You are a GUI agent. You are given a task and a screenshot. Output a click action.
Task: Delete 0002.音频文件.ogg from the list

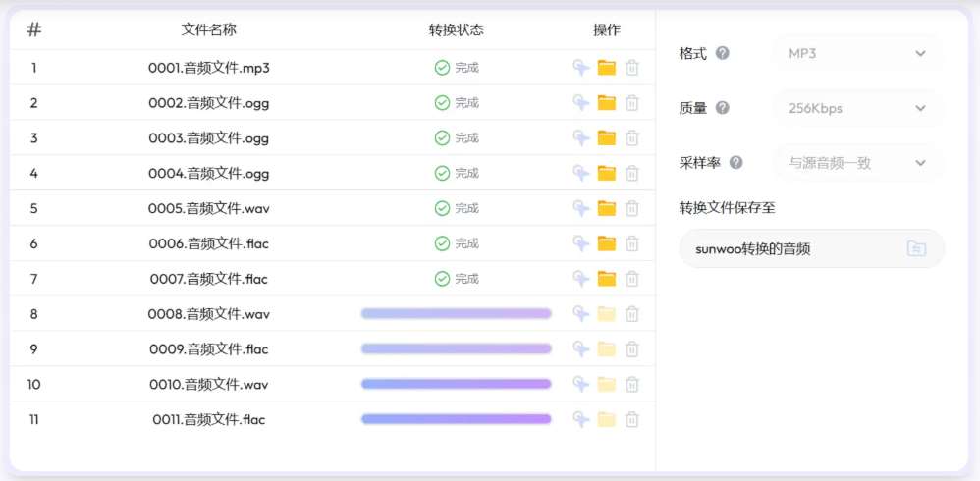click(632, 103)
